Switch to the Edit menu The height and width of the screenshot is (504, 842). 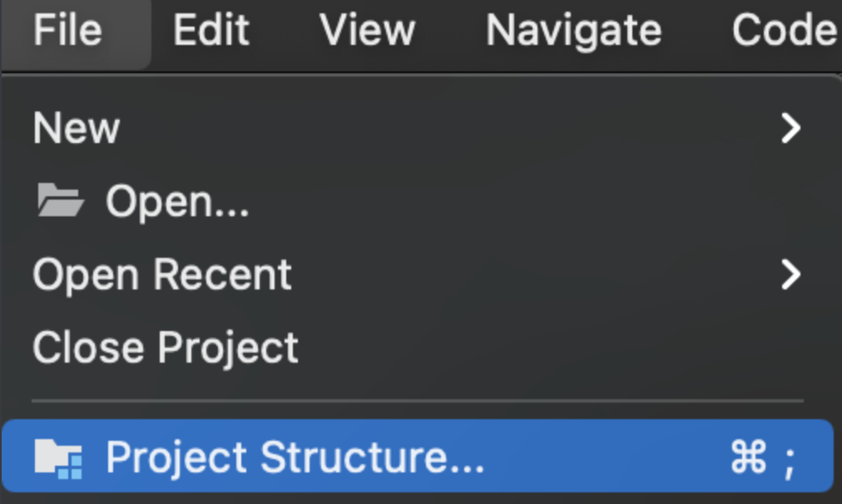[x=210, y=32]
